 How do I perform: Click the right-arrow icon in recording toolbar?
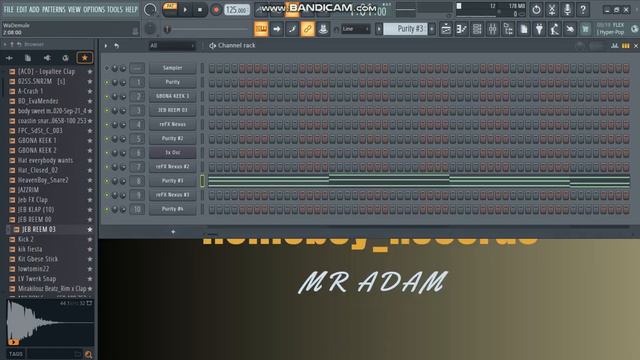277,29
